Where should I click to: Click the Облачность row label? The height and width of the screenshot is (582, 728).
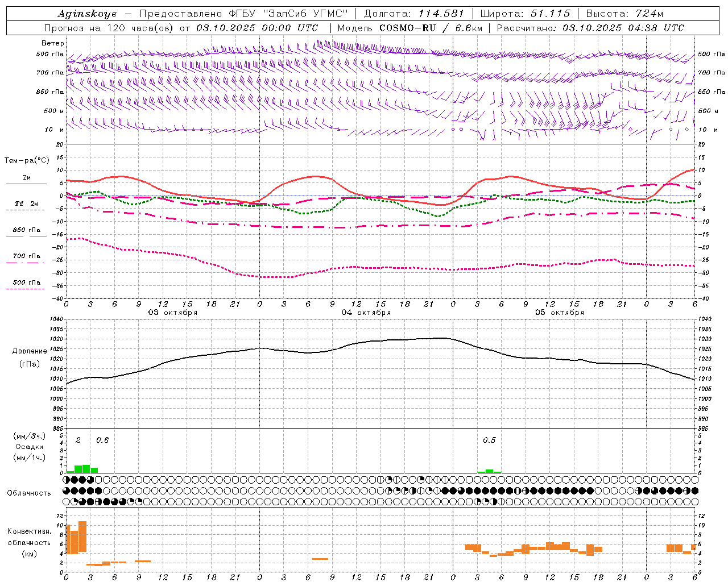pos(29,493)
